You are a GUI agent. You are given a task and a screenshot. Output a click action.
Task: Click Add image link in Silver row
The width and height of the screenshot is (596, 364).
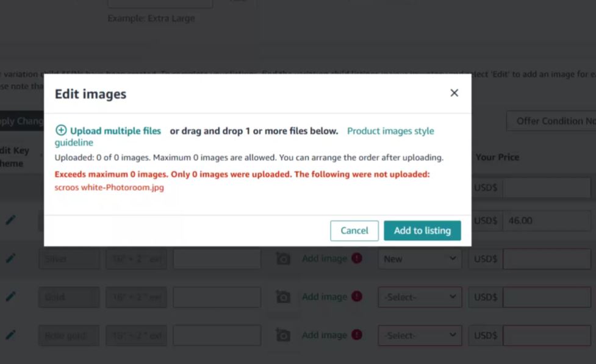324,259
